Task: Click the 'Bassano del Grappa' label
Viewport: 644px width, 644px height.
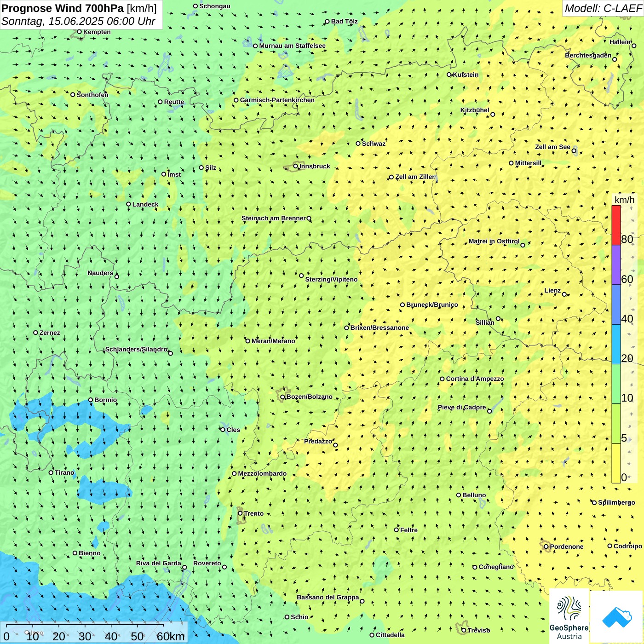Action: point(328,597)
